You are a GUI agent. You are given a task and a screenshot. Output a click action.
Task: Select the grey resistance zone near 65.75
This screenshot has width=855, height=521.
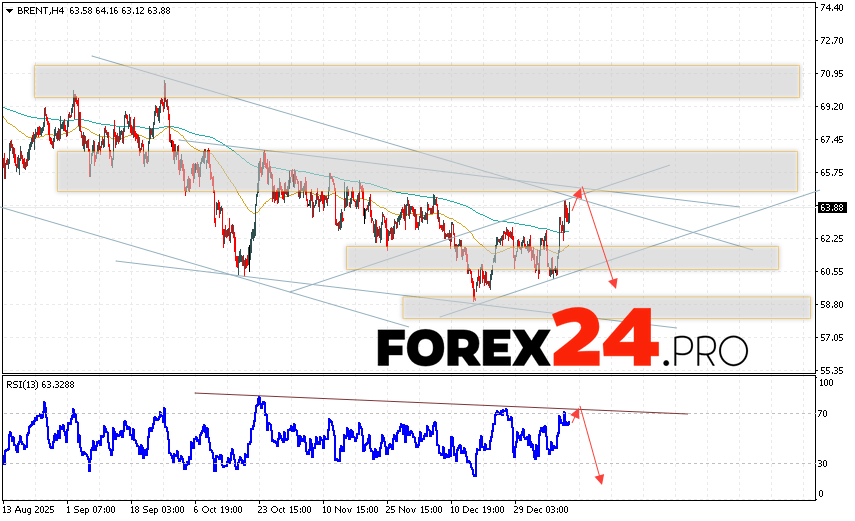click(426, 171)
